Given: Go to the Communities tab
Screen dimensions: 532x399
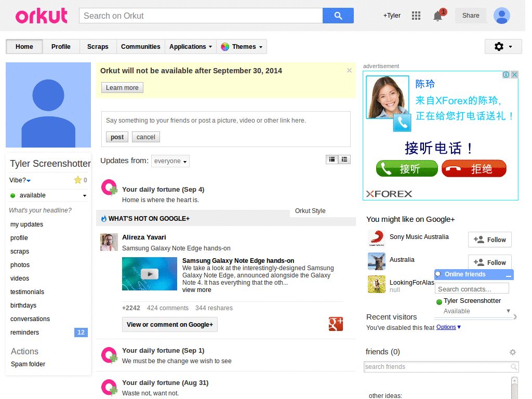Looking at the screenshot, I should point(140,47).
